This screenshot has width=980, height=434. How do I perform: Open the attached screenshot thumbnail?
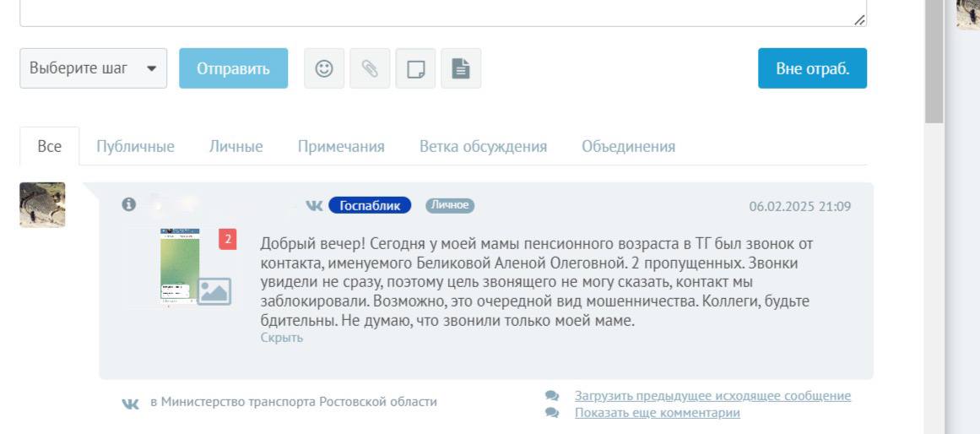179,264
